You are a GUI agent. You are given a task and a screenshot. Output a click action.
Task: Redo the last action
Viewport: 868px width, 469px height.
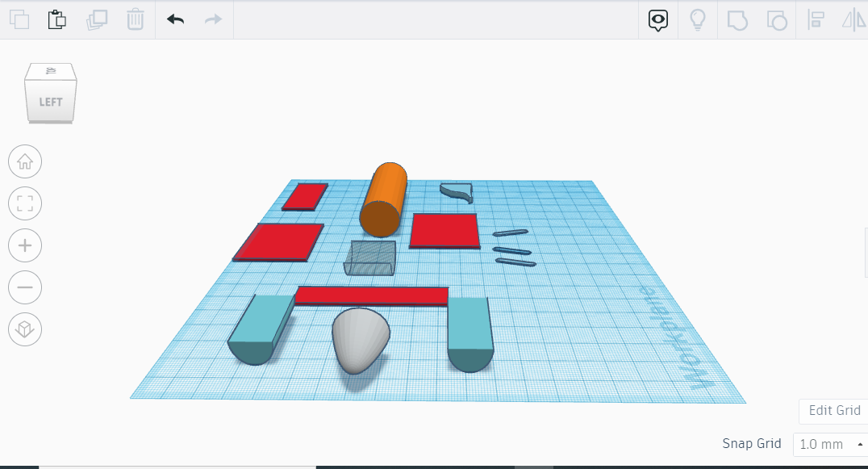(x=213, y=19)
